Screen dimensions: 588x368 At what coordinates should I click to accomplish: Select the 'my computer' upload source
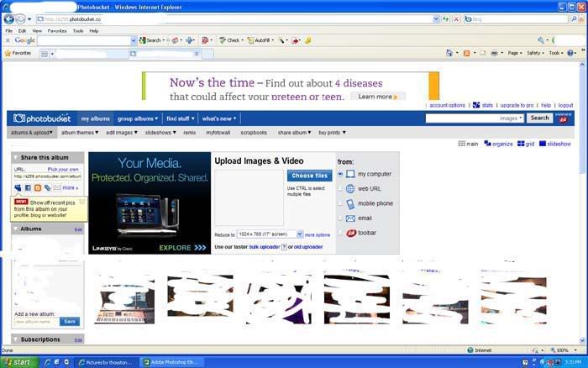coord(340,174)
